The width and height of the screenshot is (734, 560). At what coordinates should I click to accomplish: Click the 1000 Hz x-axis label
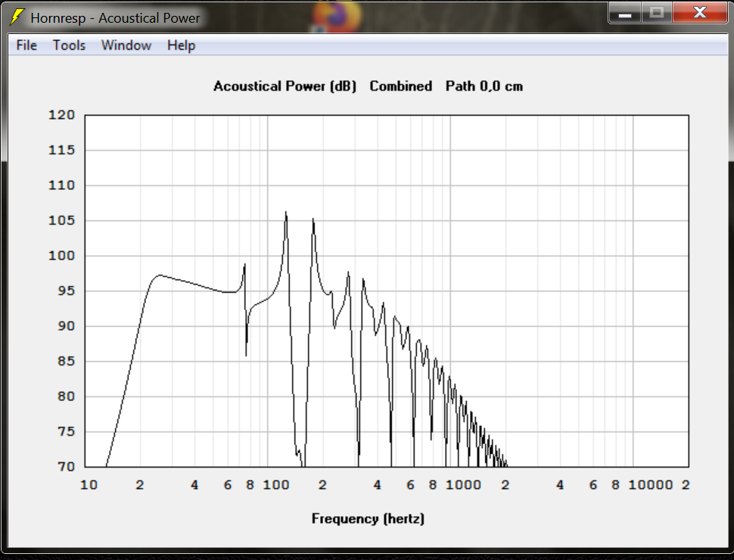[x=463, y=485]
